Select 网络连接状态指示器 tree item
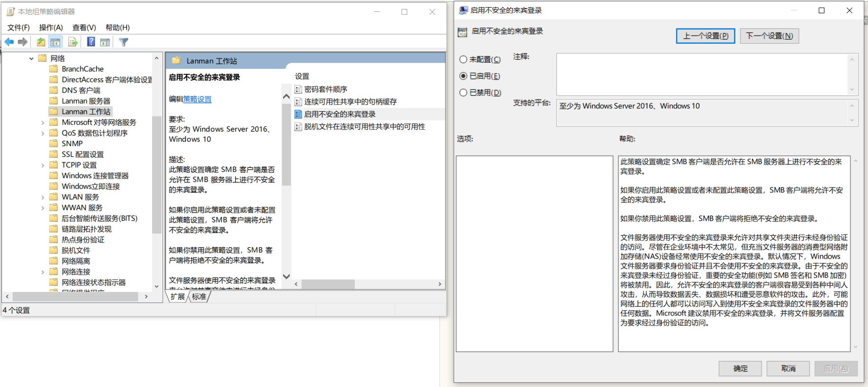Viewport: 868px width, 387px height. click(94, 282)
